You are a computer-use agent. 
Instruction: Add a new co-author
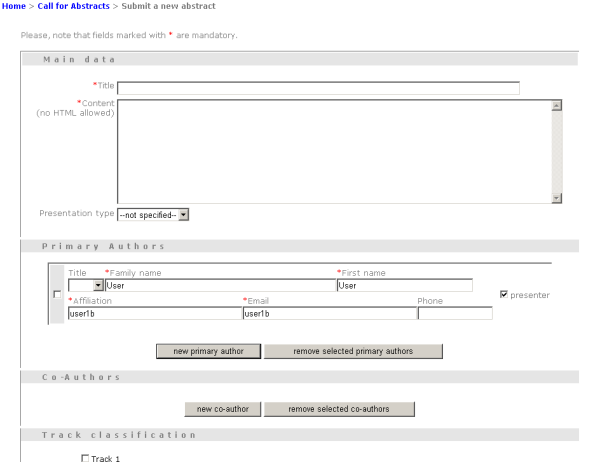coord(223,409)
